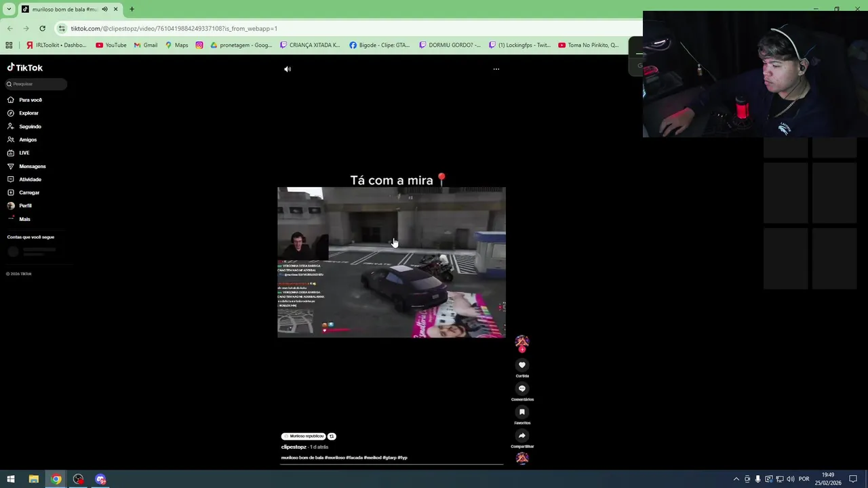The width and height of the screenshot is (868, 488).
Task: Open the system volume speaker icon
Action: (791, 479)
